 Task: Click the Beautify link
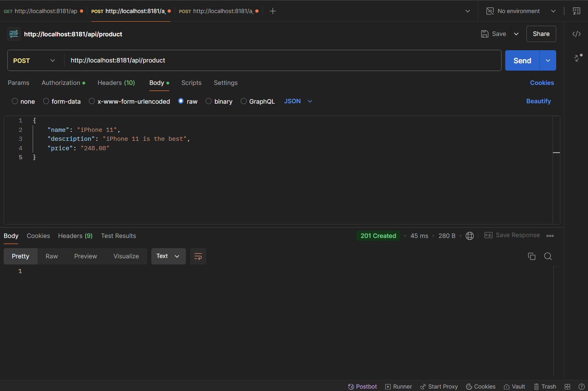coord(538,101)
